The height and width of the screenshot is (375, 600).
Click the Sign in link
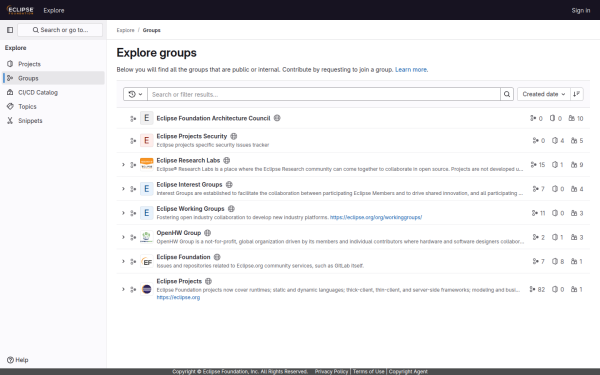tap(580, 10)
